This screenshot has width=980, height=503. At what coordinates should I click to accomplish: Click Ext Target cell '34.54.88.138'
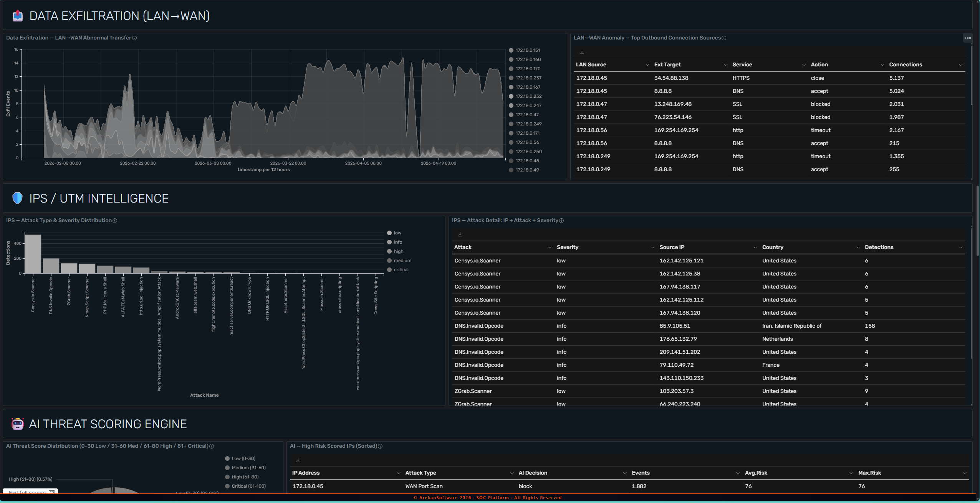(671, 78)
